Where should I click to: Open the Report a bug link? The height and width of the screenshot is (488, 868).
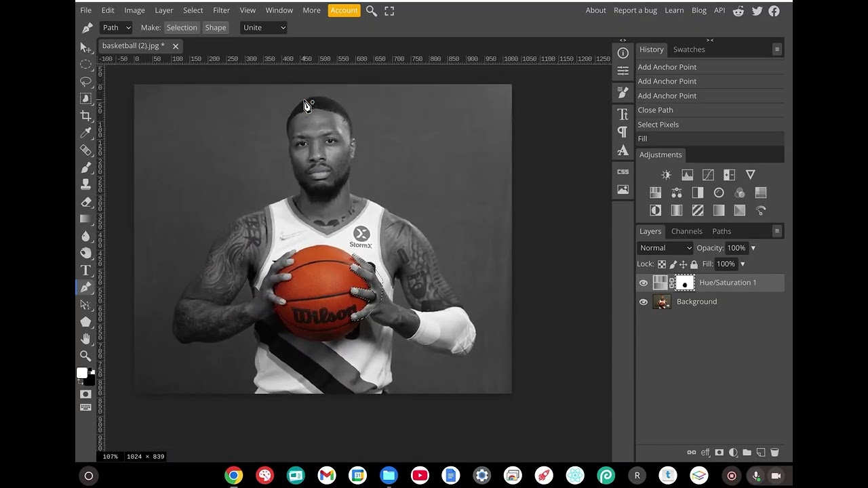click(635, 10)
